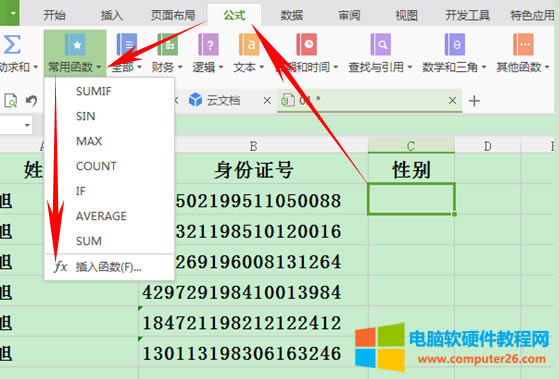Close the cloud document tab
The height and width of the screenshot is (379, 559).
point(267,101)
